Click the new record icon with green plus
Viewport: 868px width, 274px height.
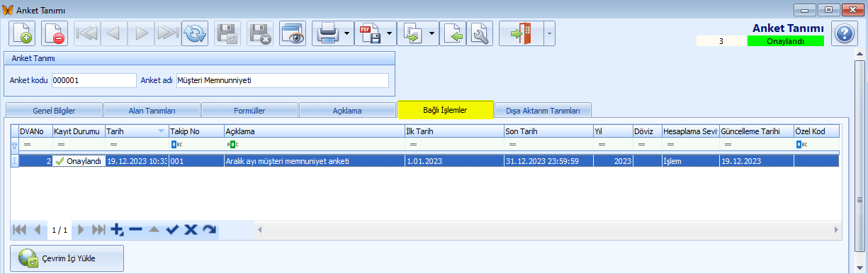(x=22, y=33)
